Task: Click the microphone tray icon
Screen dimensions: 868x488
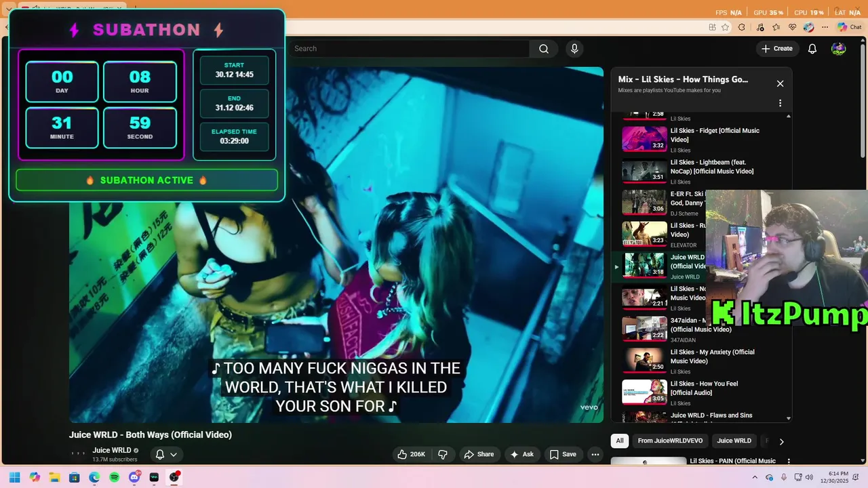Action: 785,478
